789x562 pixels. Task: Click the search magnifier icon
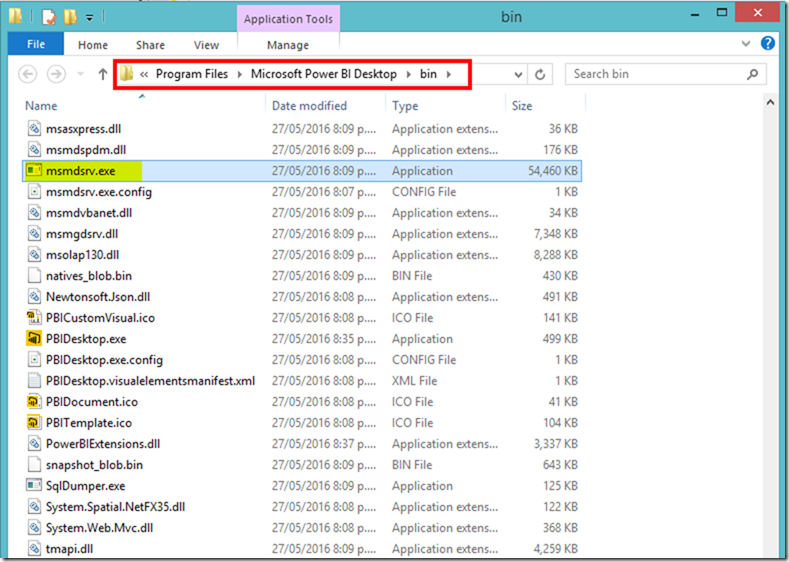752,74
